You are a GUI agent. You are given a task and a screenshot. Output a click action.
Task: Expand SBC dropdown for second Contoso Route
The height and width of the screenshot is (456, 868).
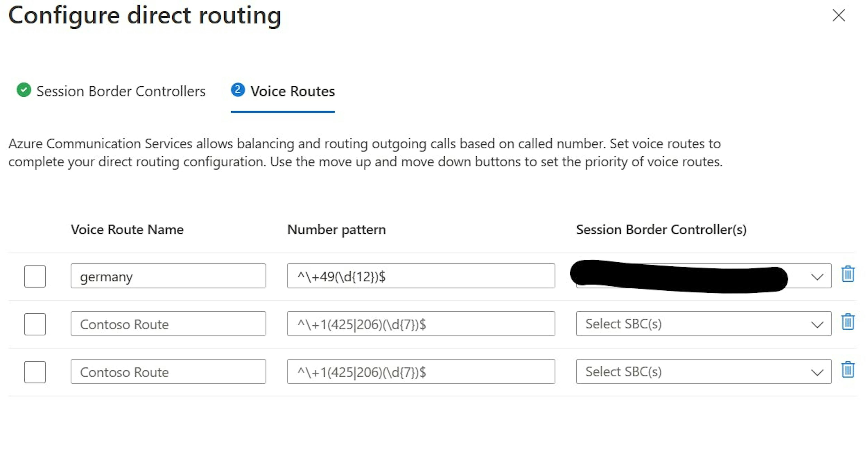(x=818, y=372)
